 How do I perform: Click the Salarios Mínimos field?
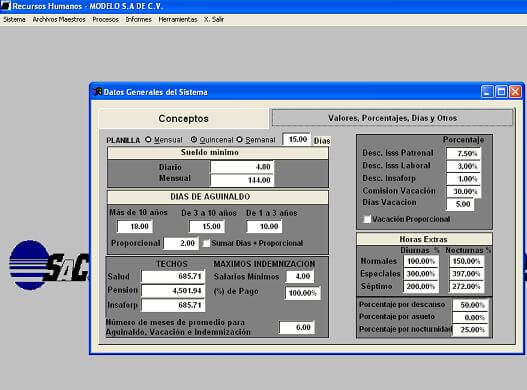coord(300,276)
